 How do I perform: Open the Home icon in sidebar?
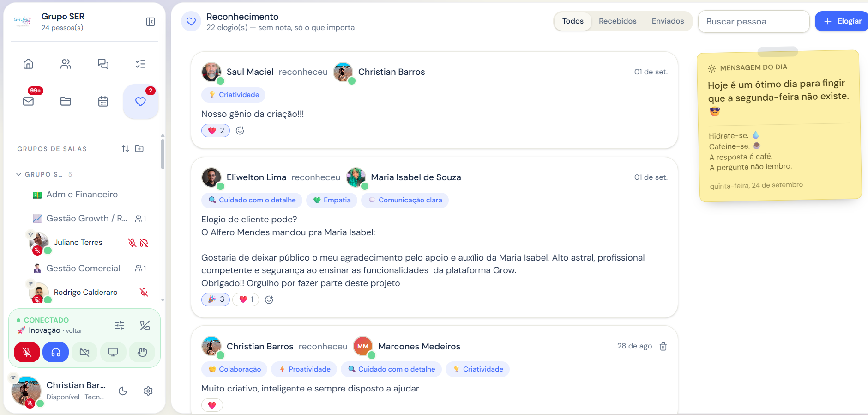pyautogui.click(x=29, y=64)
